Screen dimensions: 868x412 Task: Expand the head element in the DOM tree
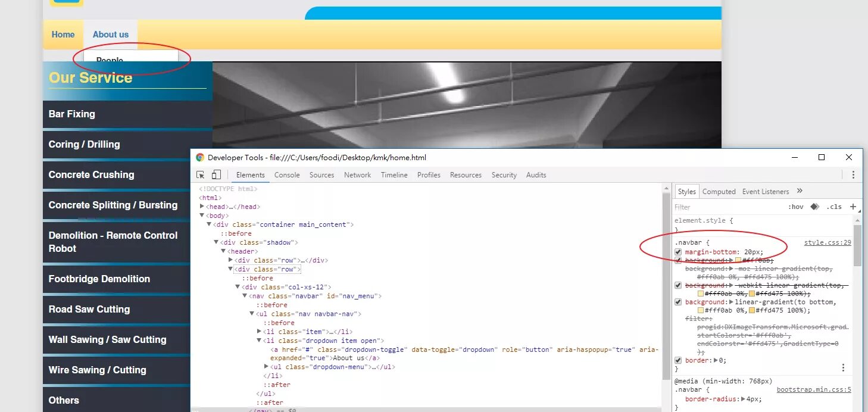click(x=202, y=206)
